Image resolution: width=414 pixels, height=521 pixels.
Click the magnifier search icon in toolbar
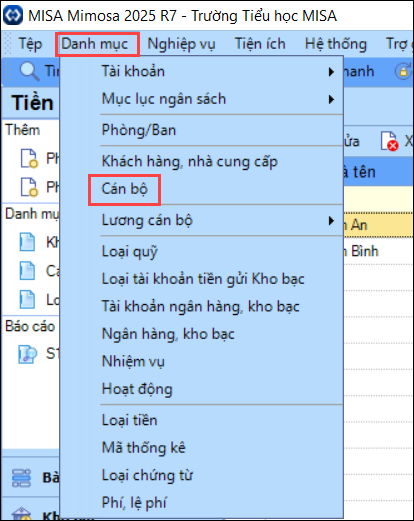[x=29, y=71]
